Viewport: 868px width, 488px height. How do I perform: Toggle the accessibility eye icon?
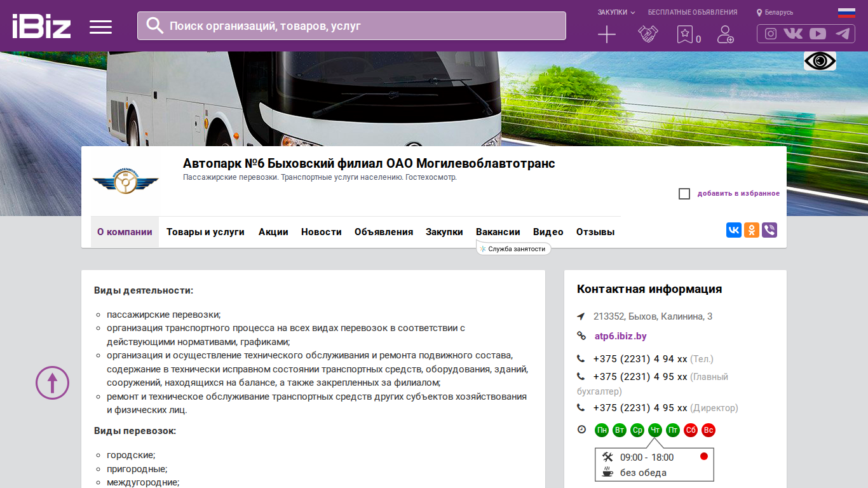(820, 61)
